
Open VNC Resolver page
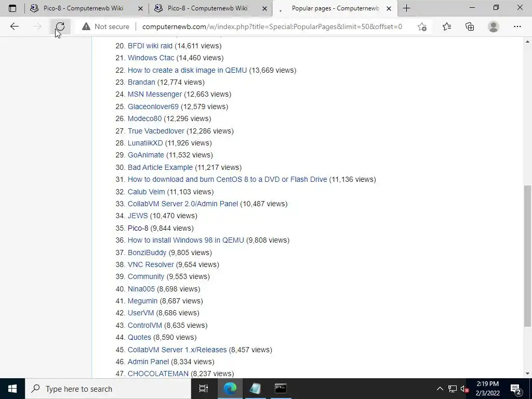(x=151, y=264)
